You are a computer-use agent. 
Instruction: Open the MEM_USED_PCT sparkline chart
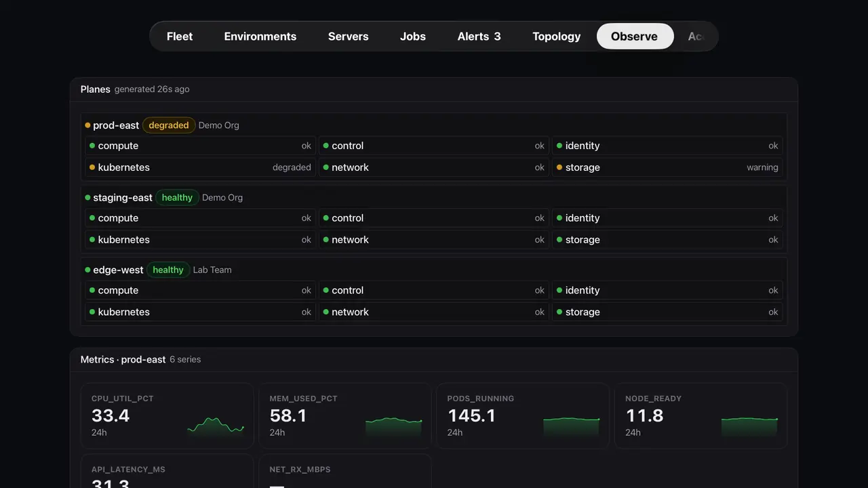tap(393, 426)
